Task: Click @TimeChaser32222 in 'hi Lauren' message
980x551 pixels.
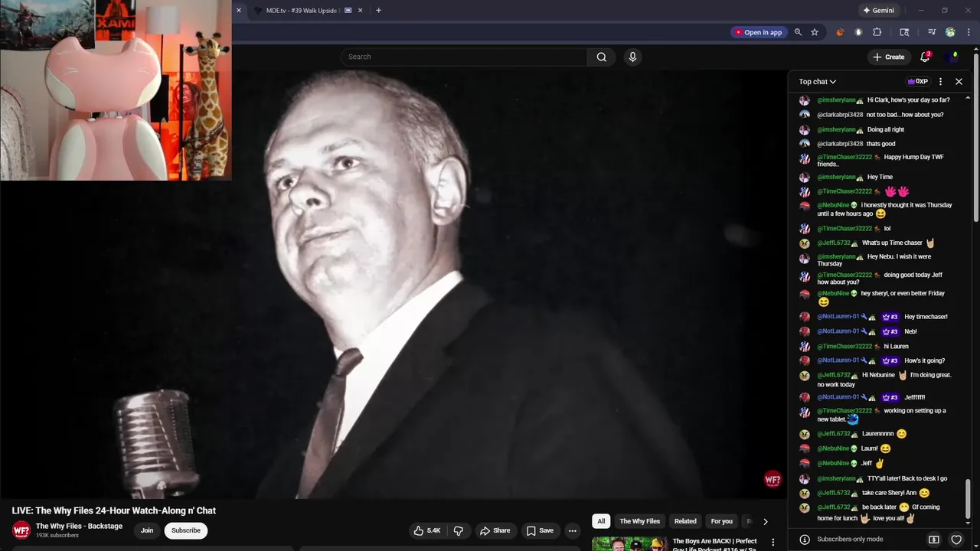Action: coord(844,347)
